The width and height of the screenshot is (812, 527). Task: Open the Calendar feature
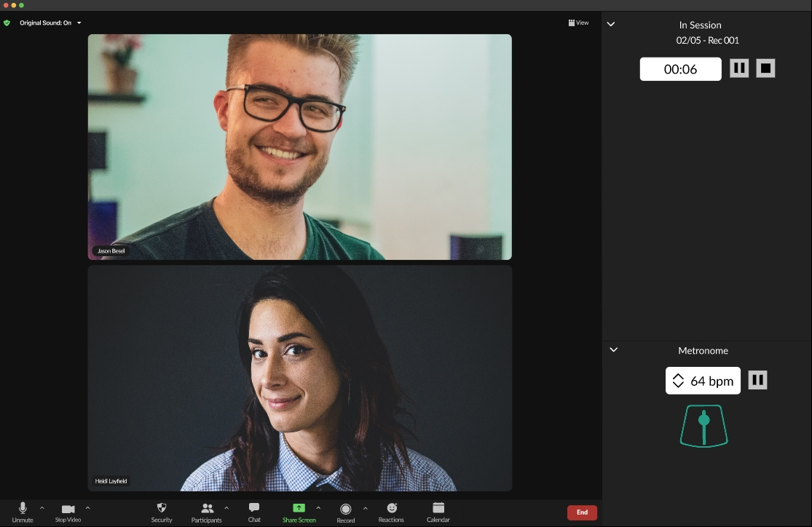tap(438, 512)
